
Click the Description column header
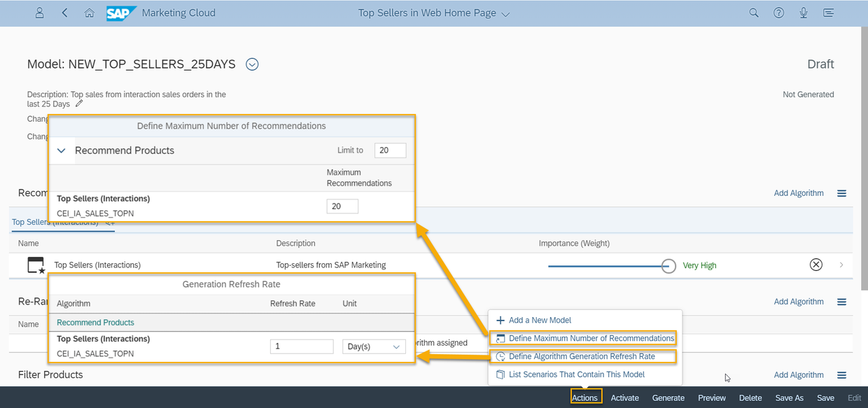(296, 244)
